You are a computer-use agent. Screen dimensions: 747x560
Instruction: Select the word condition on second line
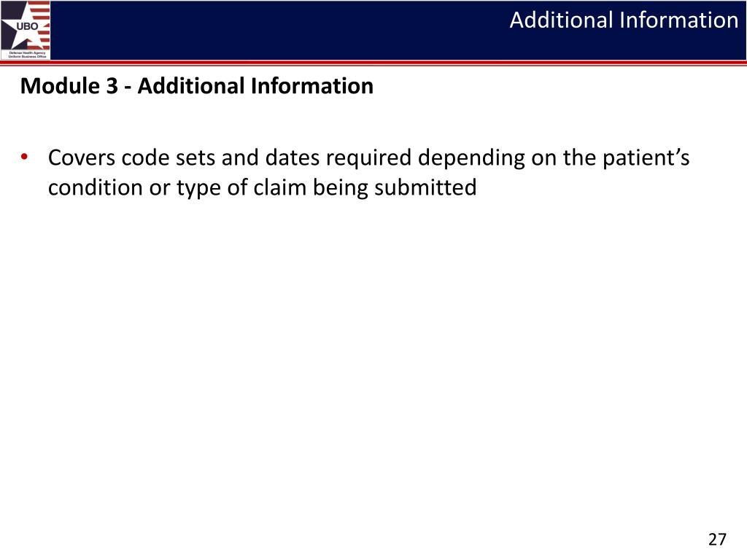[x=96, y=187]
